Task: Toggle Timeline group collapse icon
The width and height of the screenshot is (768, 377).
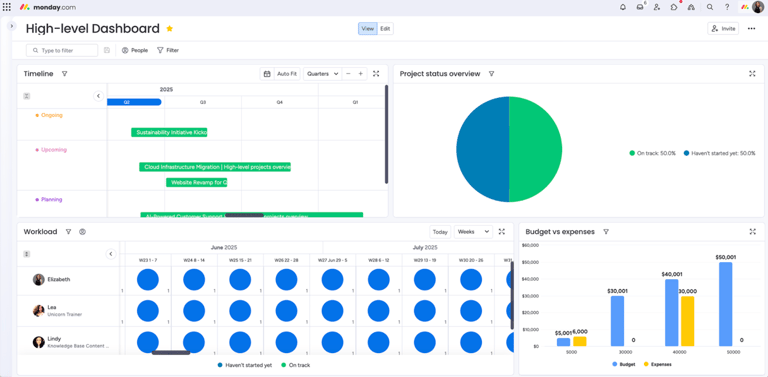Action: [x=27, y=96]
